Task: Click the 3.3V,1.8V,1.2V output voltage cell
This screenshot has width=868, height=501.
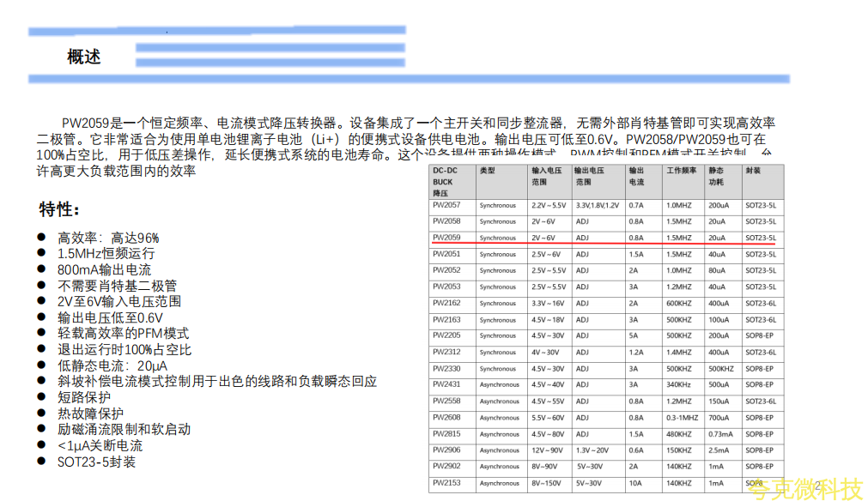Action: [597, 205]
